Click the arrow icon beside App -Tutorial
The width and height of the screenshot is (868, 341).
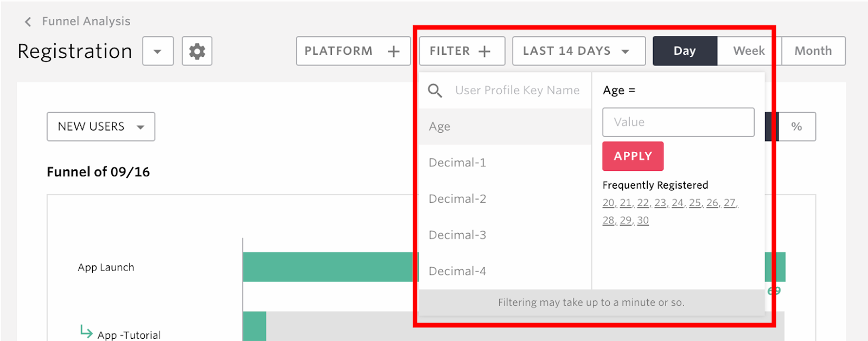86,331
